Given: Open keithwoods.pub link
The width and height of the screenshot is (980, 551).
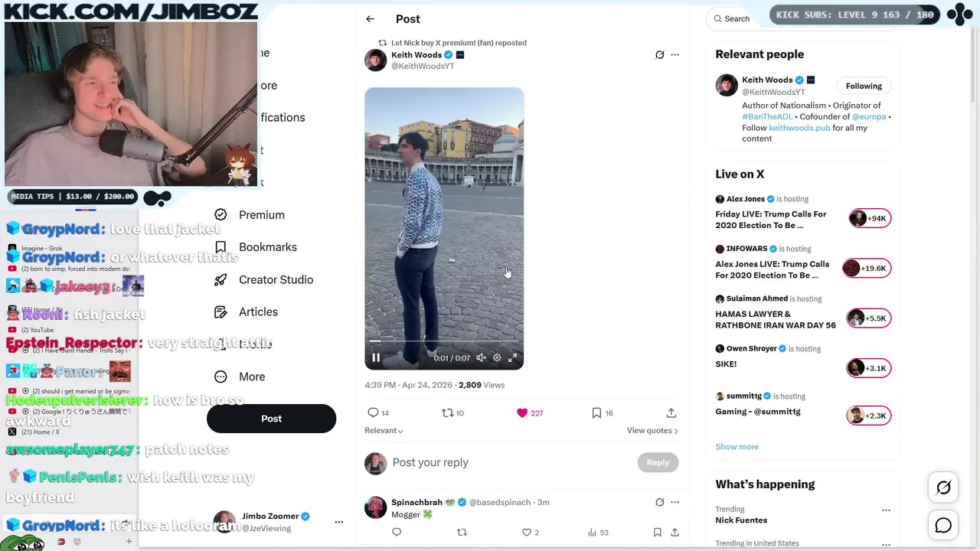Looking at the screenshot, I should click(799, 128).
